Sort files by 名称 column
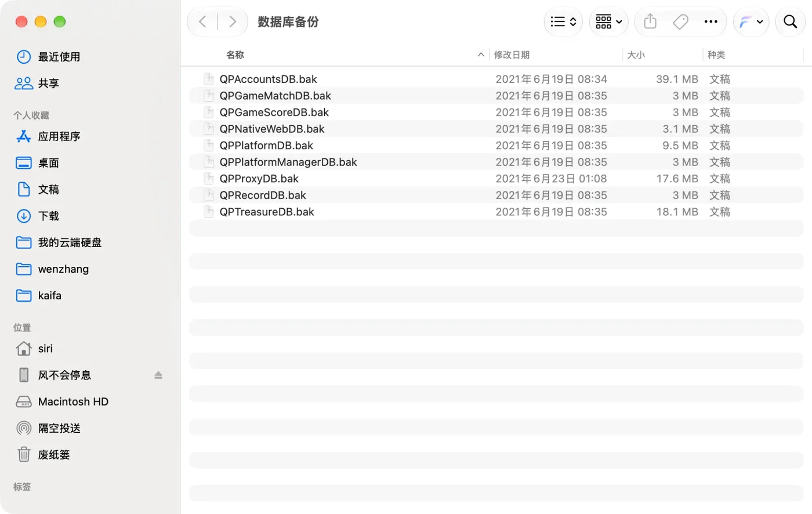Viewport: 812px width, 514px height. click(235, 55)
